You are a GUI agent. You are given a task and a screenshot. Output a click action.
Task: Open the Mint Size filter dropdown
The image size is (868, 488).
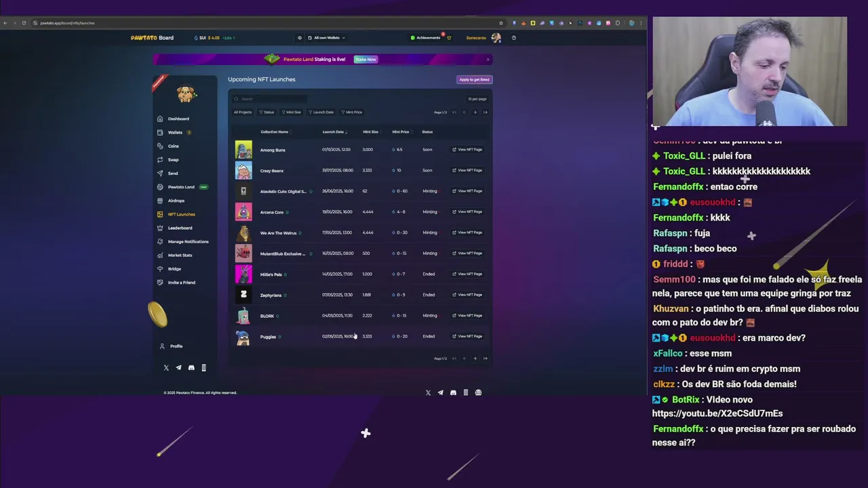tap(291, 113)
